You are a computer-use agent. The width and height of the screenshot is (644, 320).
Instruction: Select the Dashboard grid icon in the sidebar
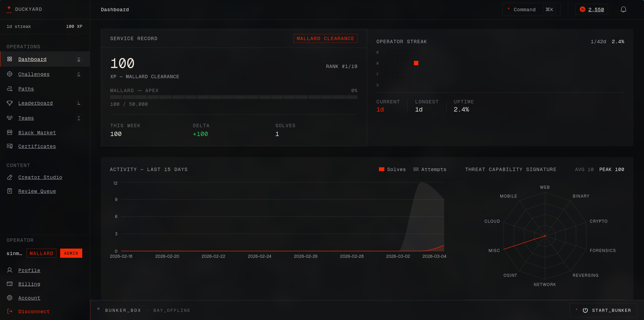(x=10, y=59)
